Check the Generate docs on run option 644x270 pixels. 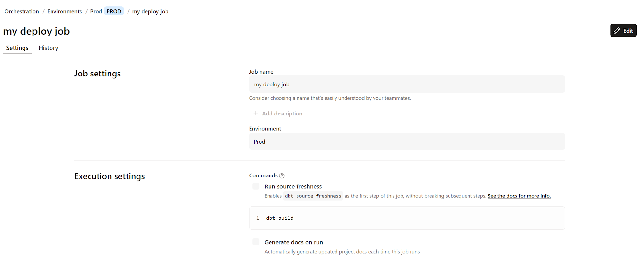click(256, 242)
